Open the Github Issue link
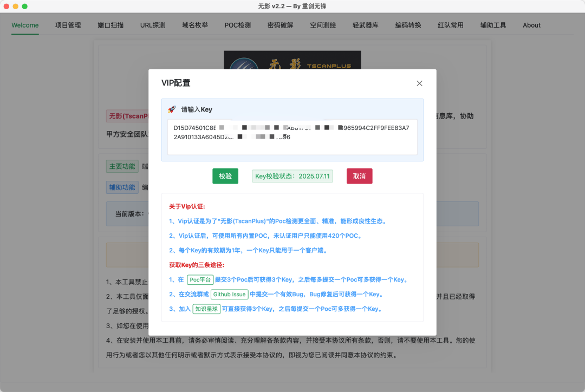 click(230, 295)
